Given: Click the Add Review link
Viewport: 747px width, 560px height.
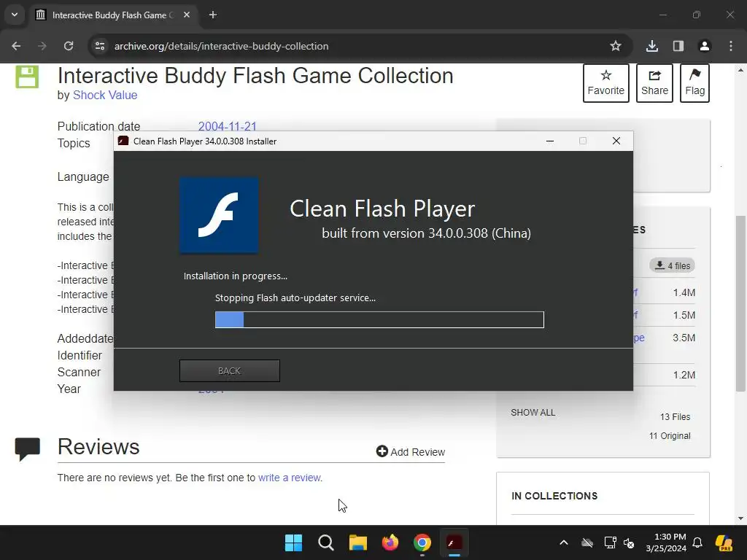Looking at the screenshot, I should point(411,451).
